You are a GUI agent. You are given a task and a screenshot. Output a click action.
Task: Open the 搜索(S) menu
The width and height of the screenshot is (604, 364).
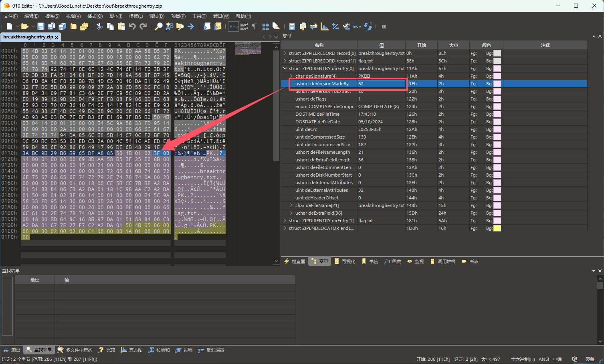pyautogui.click(x=53, y=16)
